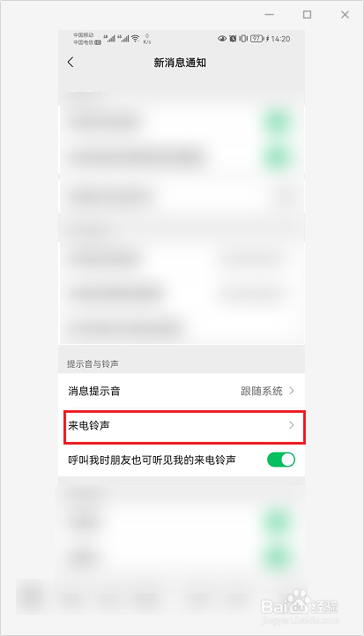Viewport: 364px width, 636px height.
Task: Close the emulator window
Action: tap(345, 15)
